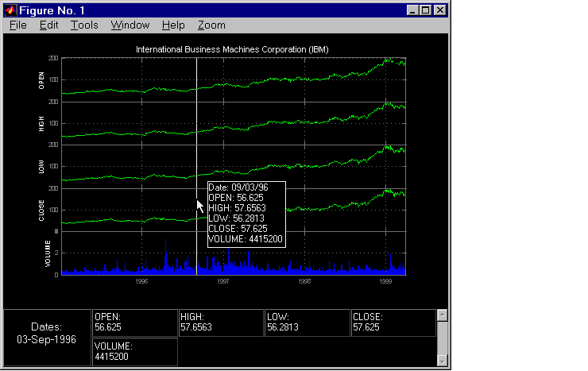Maximize the Figure No. 1 window
The height and width of the screenshot is (371, 588).
click(x=426, y=10)
